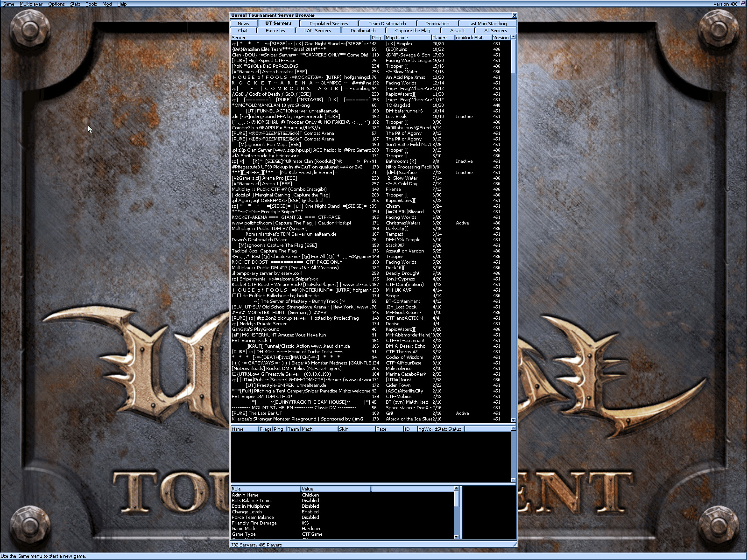Sort by Map Name column header
This screenshot has height=560, width=747.
(x=408, y=37)
